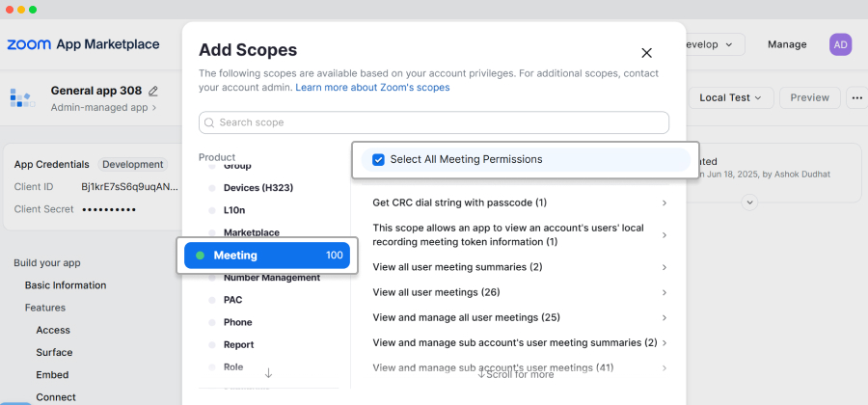Image resolution: width=868 pixels, height=405 pixels.
Task: Select the Report product radio dot
Action: (212, 345)
